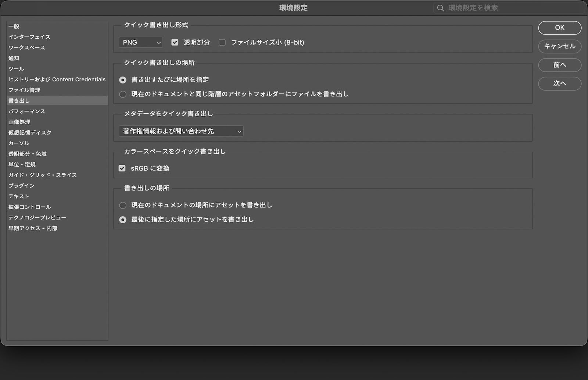
Task: Click the OK button
Action: [x=560, y=28]
